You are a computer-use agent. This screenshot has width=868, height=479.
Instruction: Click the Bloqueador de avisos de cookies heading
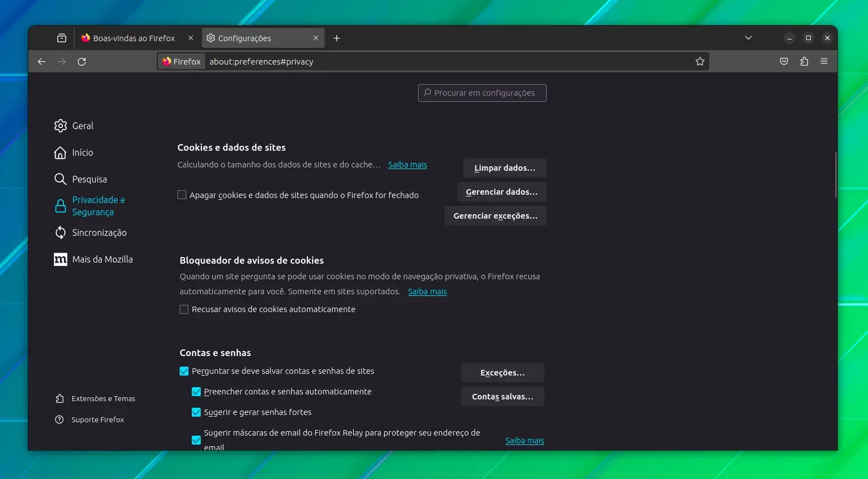pyautogui.click(x=251, y=260)
